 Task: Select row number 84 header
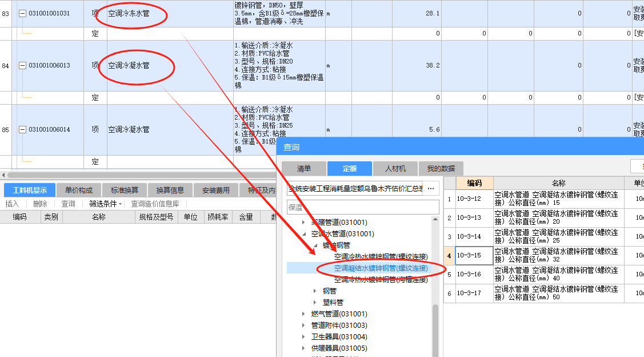pos(5,66)
